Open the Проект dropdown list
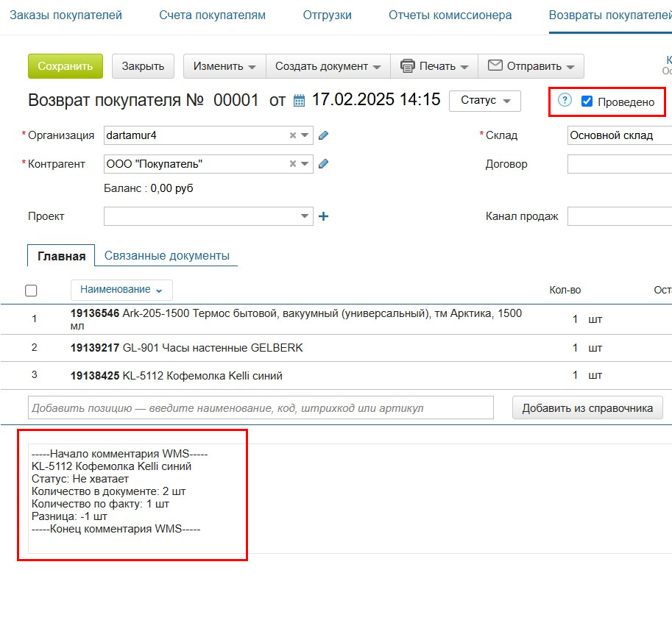The width and height of the screenshot is (672, 623). [x=305, y=216]
